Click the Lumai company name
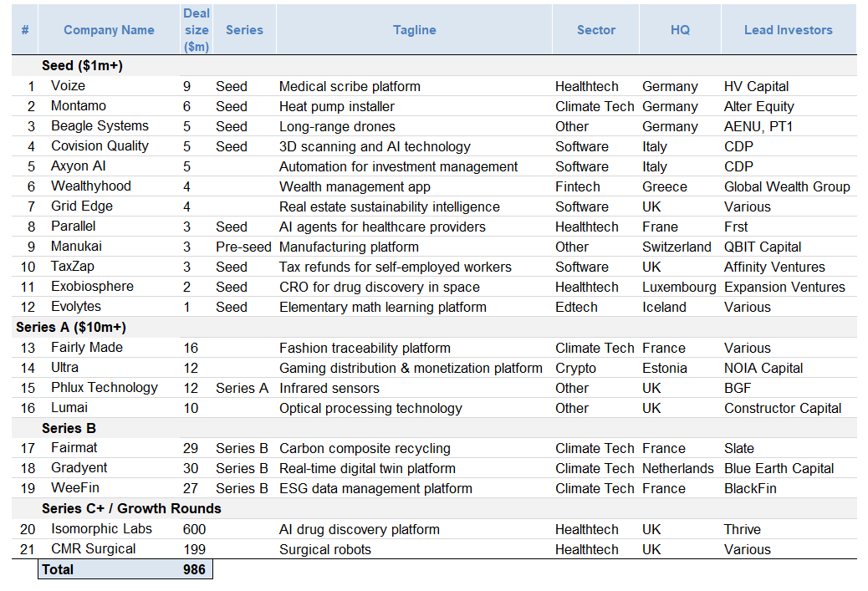The height and width of the screenshot is (591, 868). 69,408
